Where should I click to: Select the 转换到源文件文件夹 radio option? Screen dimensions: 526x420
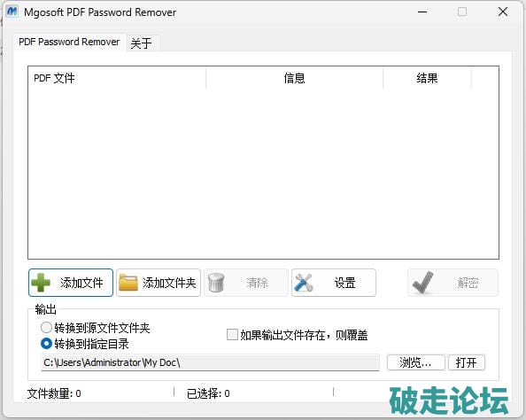point(46,327)
